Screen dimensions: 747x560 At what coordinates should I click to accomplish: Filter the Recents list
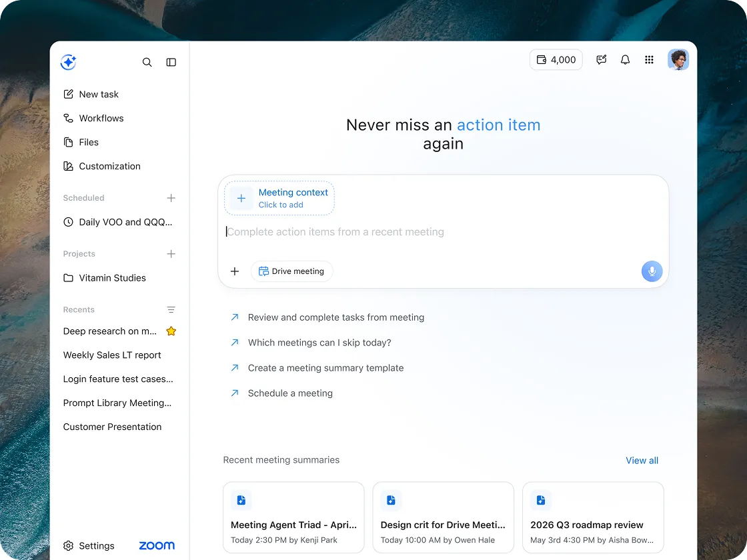(x=171, y=310)
